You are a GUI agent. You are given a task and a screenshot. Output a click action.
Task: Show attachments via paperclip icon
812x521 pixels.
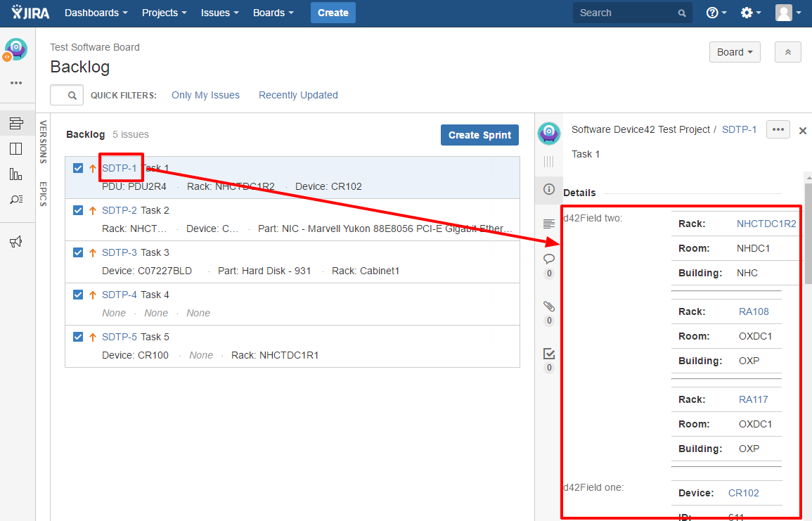pos(549,307)
